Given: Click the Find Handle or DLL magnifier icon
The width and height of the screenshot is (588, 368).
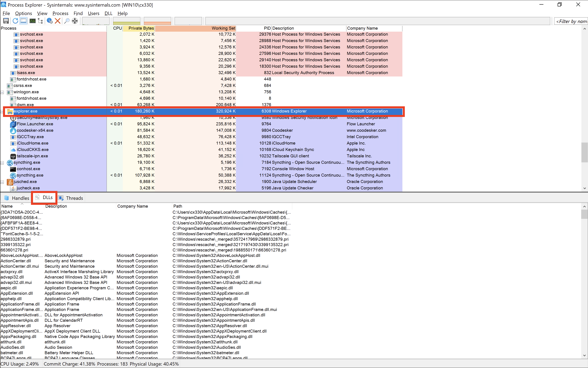Looking at the screenshot, I should 67,21.
